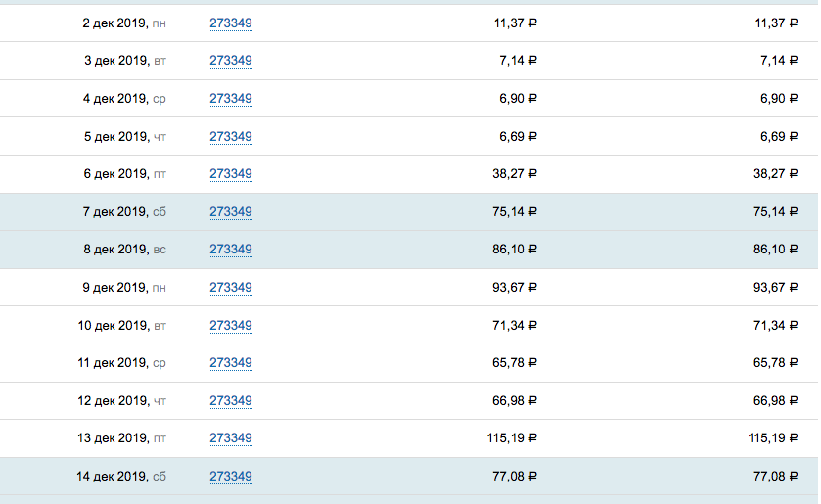
Task: Click the 115,19 ₽ amount in the last column
Action: [x=761, y=439]
